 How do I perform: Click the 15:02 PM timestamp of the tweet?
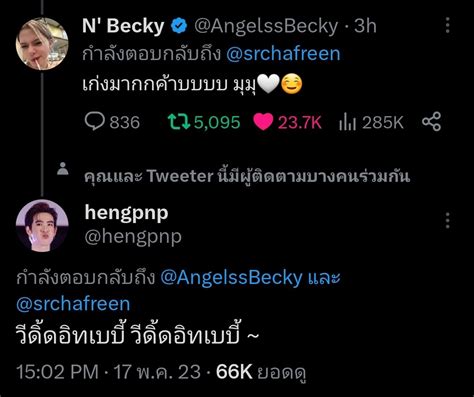pos(58,372)
